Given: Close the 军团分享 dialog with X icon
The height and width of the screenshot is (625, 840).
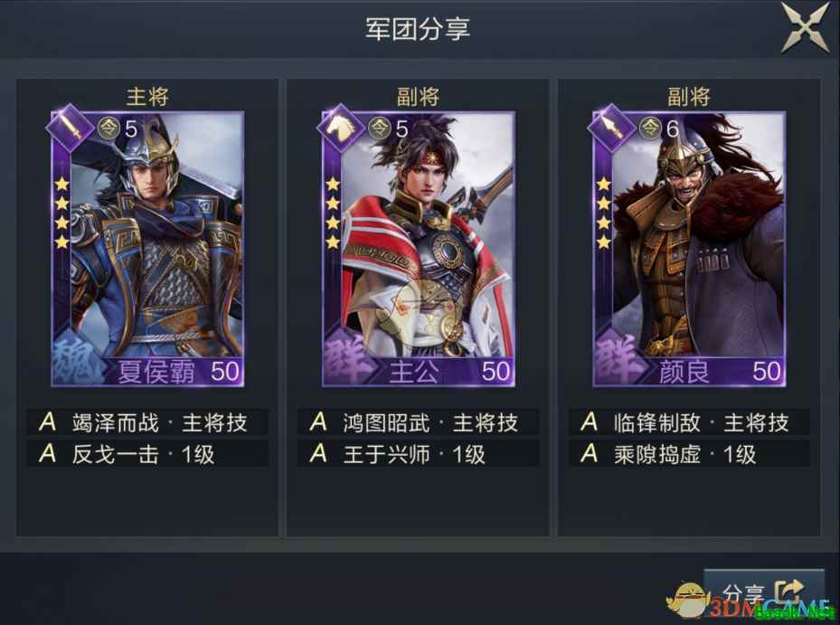Looking at the screenshot, I should tap(805, 28).
